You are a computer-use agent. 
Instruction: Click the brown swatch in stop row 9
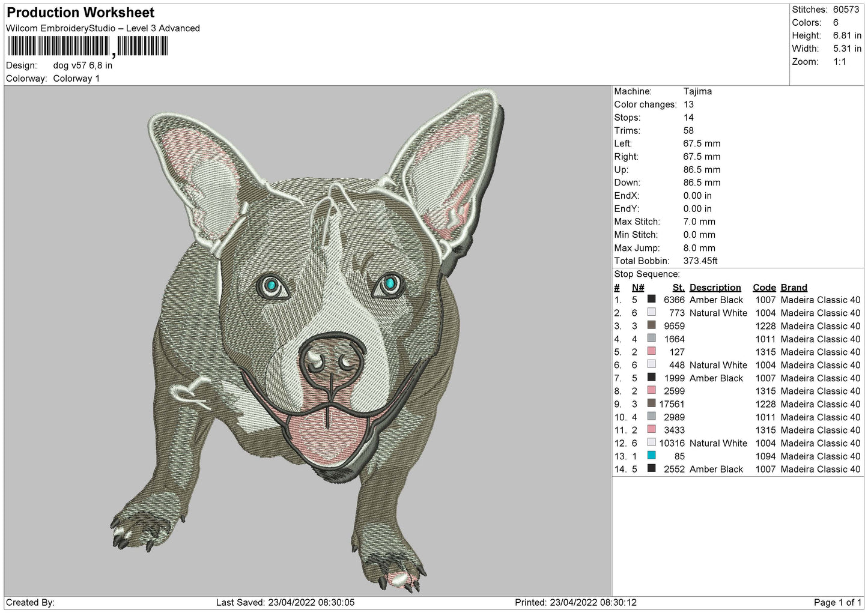[651, 403]
